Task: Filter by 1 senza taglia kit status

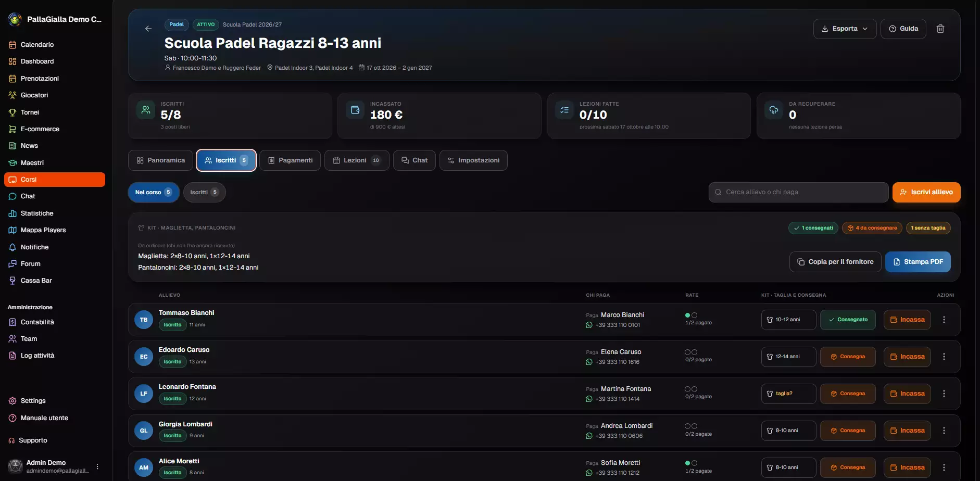Action: (928, 228)
